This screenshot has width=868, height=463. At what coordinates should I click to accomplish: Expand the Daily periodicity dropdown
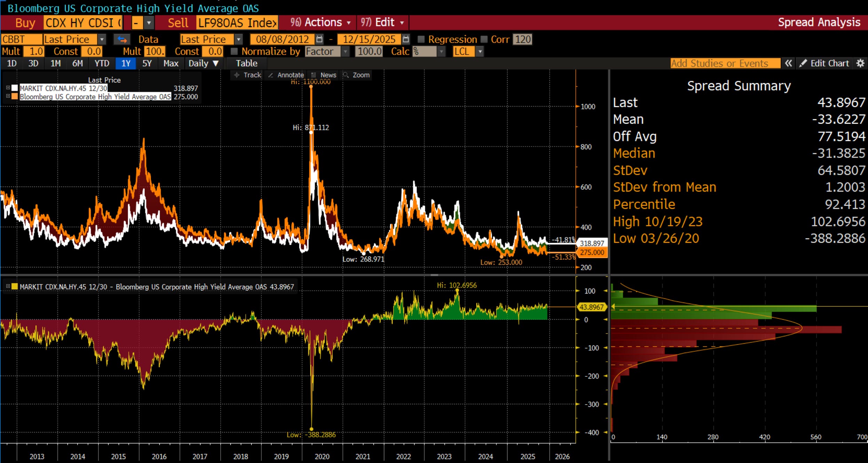204,63
